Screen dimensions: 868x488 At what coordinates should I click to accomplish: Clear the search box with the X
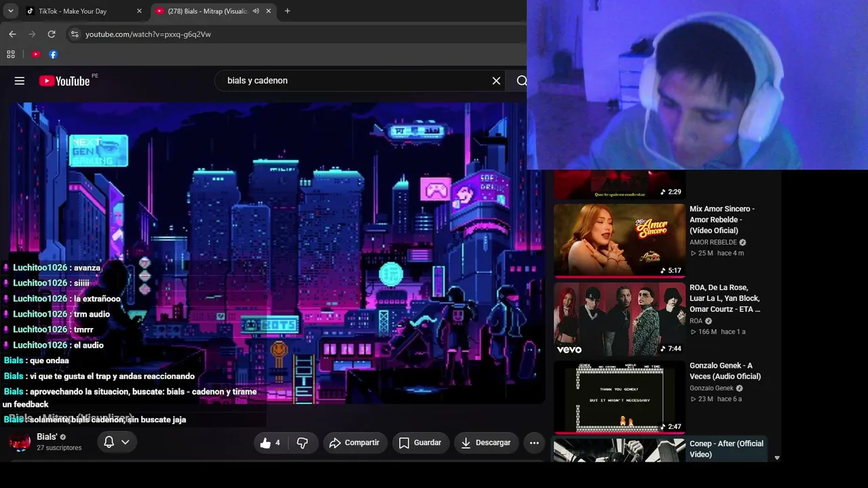click(x=496, y=81)
